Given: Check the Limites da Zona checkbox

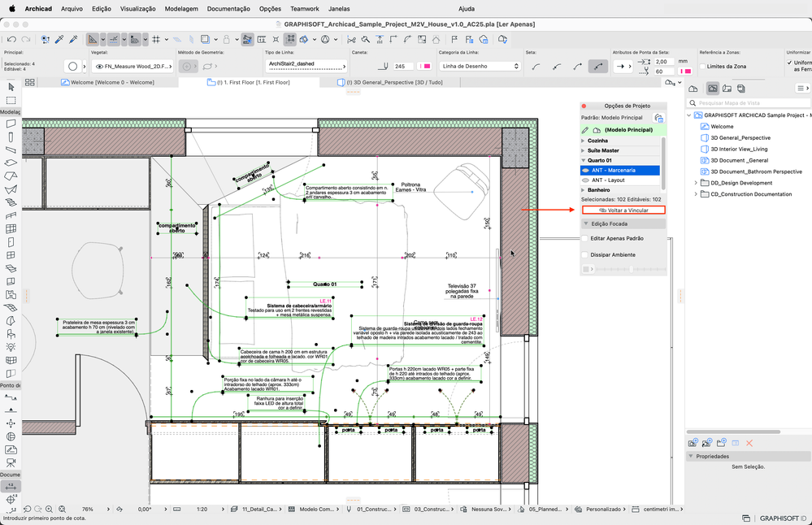Looking at the screenshot, I should click(703, 67).
